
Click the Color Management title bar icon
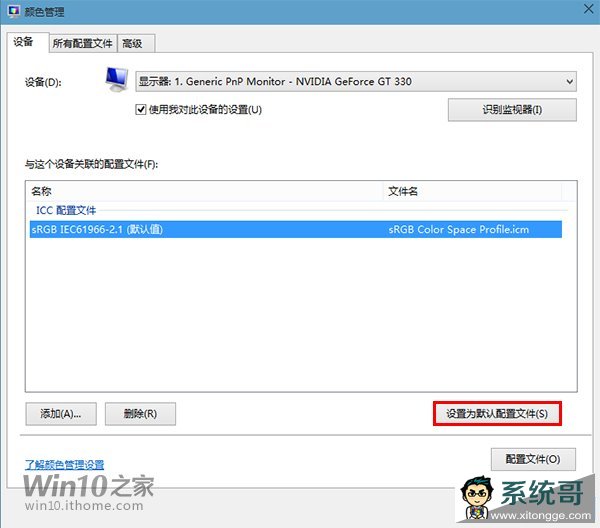point(14,11)
